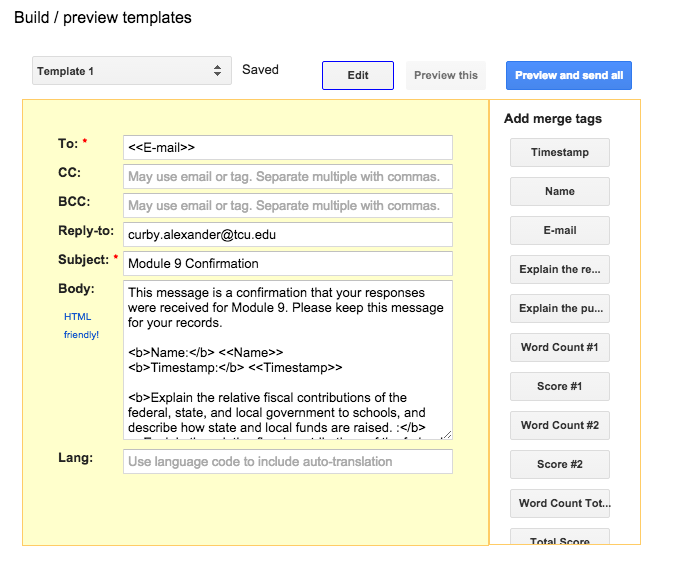Click the Subject field Module 9 Confirmation

[x=288, y=263]
